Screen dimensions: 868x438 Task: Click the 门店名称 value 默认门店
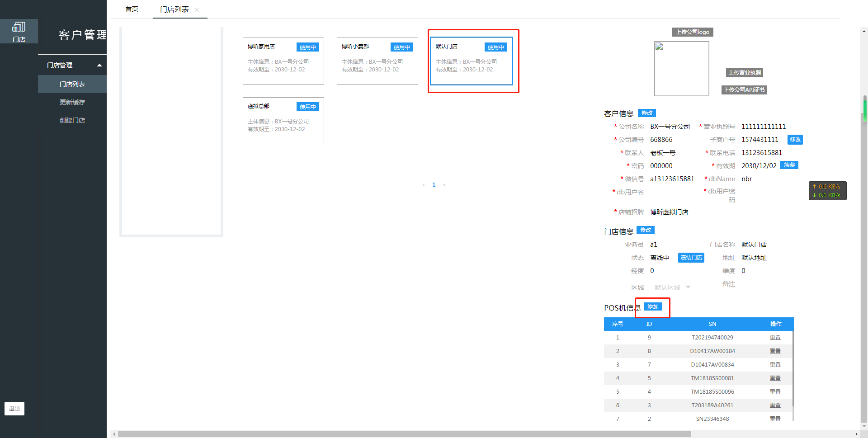click(754, 245)
